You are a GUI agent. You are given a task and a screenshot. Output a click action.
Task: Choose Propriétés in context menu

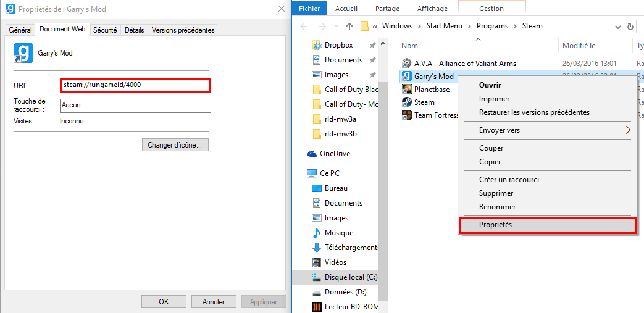click(x=548, y=225)
